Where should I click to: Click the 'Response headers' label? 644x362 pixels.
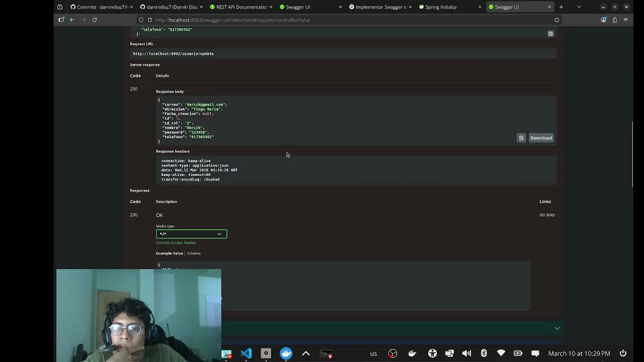(x=173, y=151)
